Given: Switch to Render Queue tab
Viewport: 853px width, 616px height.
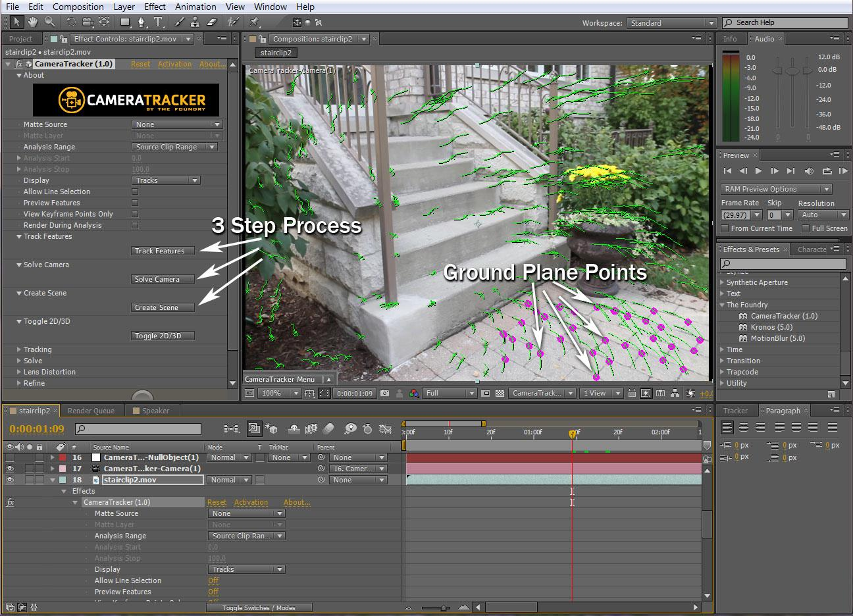Looking at the screenshot, I should (x=91, y=411).
